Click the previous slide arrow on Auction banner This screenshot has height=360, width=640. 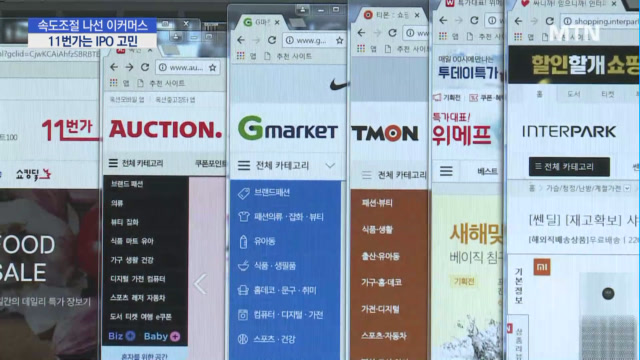(200, 283)
